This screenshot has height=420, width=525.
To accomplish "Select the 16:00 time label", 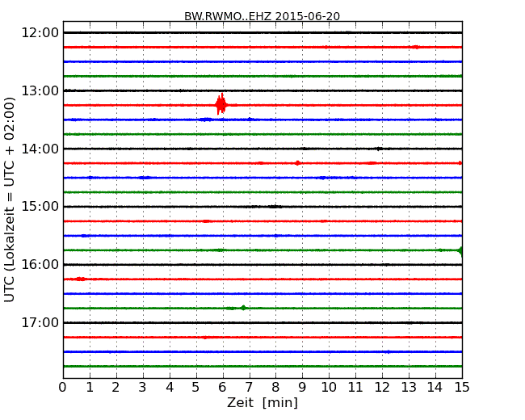I will pos(40,265).
